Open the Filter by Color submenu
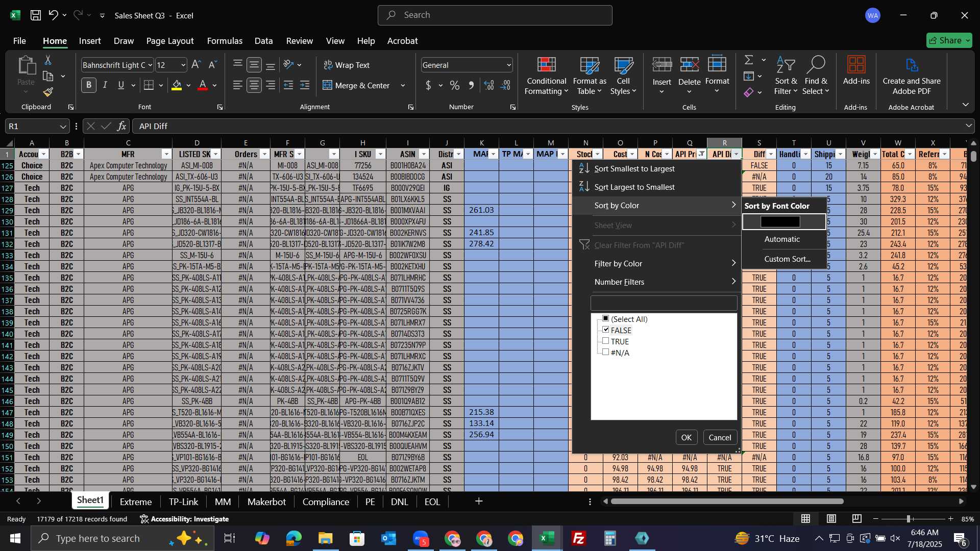This screenshot has height=551, width=980. pyautogui.click(x=657, y=263)
